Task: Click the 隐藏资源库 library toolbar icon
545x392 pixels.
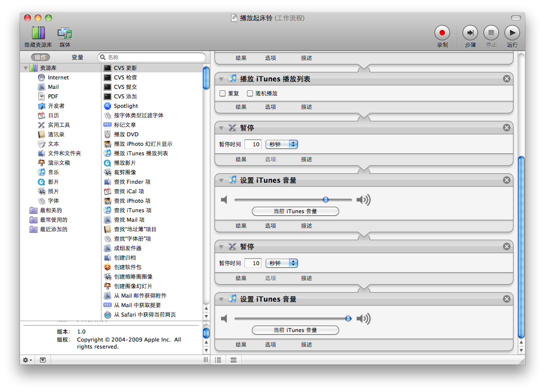Action: click(38, 33)
